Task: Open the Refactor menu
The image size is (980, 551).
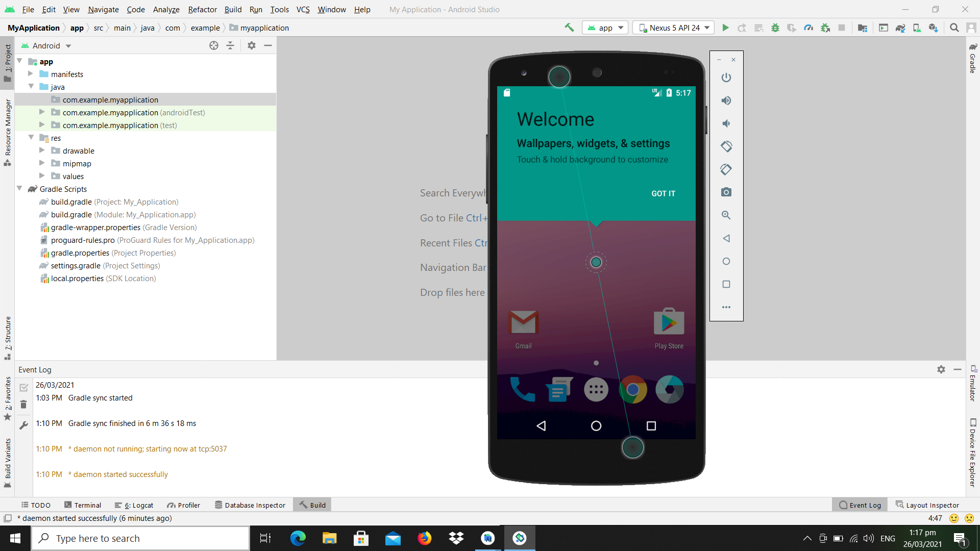Action: pyautogui.click(x=202, y=9)
